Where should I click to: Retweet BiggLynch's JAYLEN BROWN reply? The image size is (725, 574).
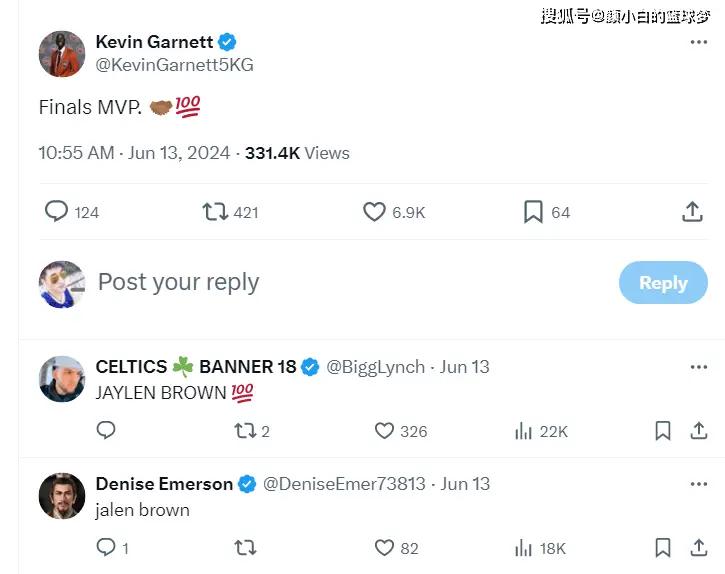point(244,431)
